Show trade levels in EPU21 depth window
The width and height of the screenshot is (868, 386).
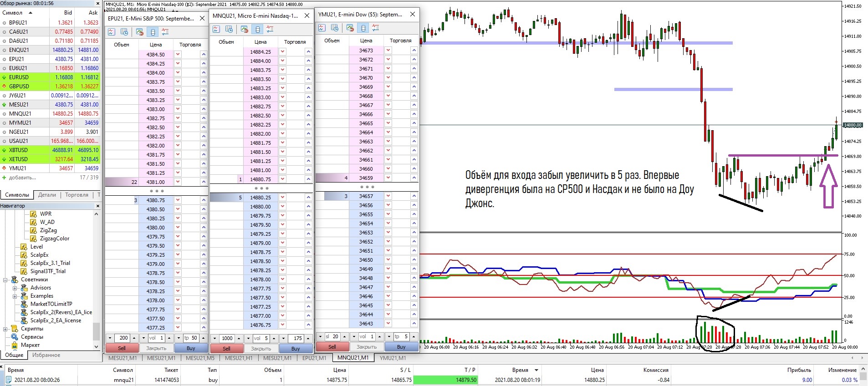(165, 32)
